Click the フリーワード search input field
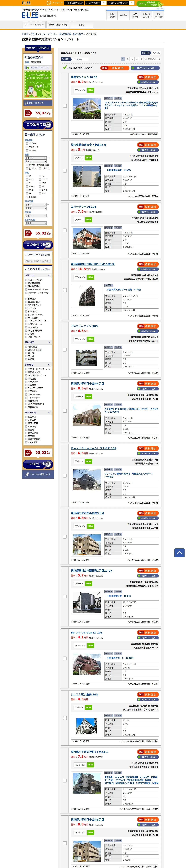 click(x=38, y=261)
